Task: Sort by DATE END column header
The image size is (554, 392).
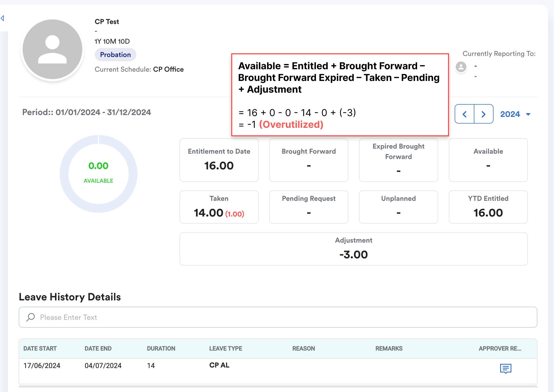Action: click(98, 349)
